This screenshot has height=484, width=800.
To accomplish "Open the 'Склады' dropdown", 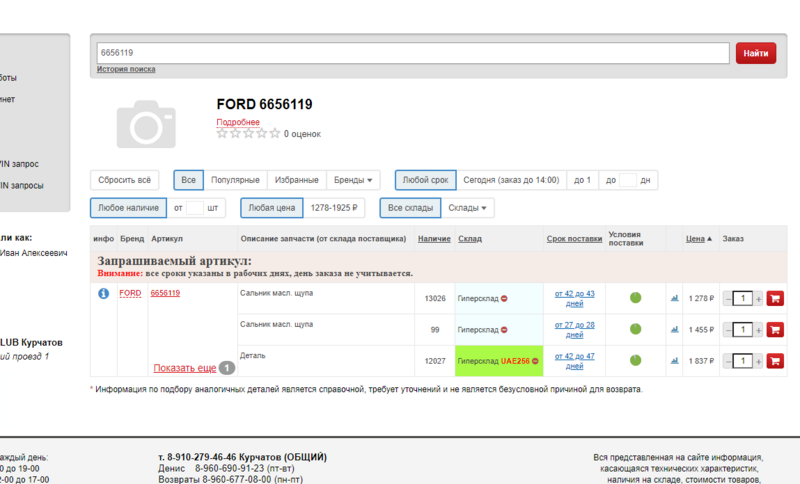I will point(468,208).
